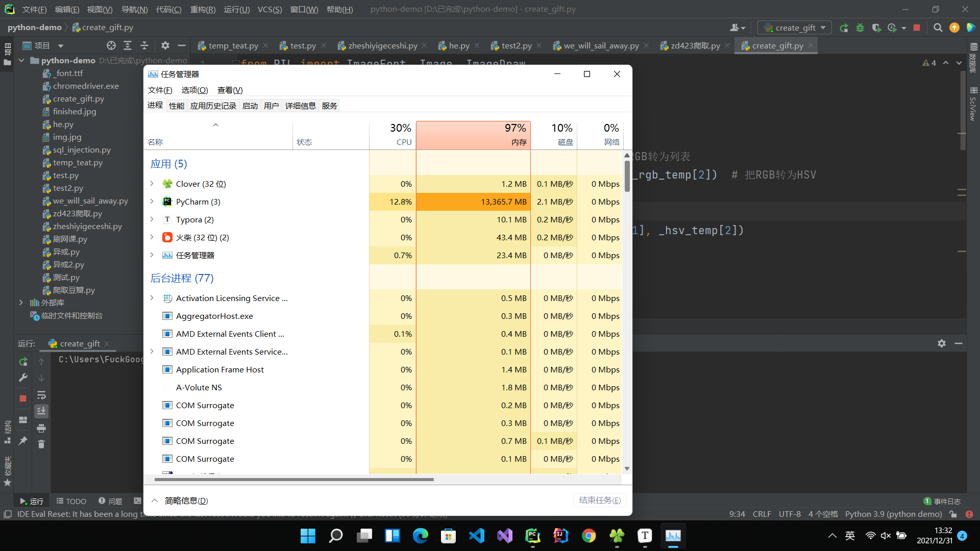Hide the project panel with minus icon
The height and width of the screenshot is (551, 980).
pos(182,45)
